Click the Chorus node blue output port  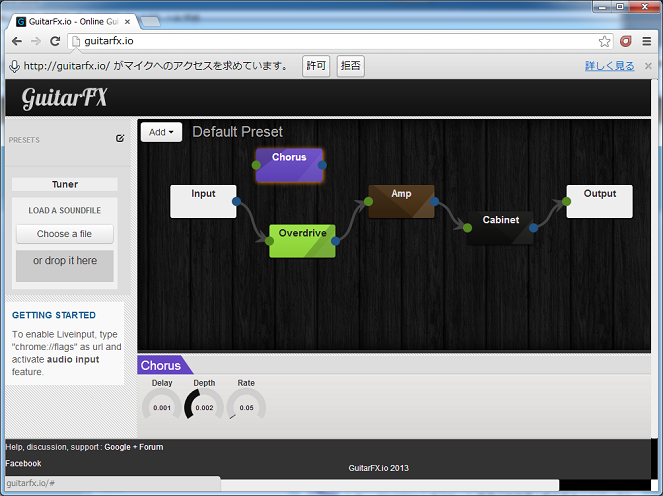pyautogui.click(x=322, y=165)
